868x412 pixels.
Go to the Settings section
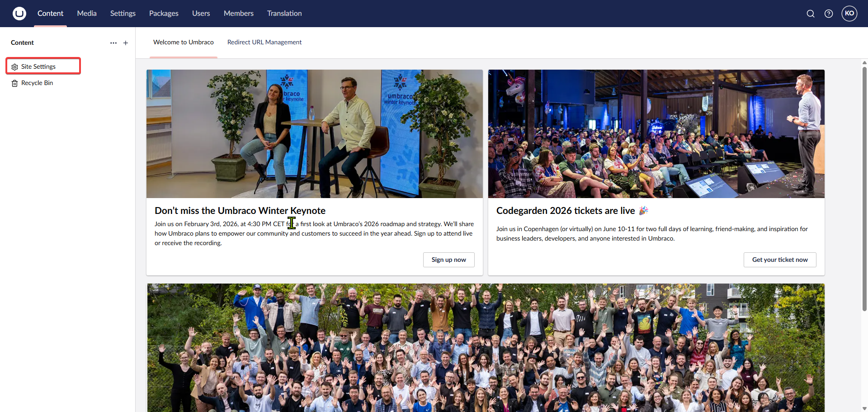tap(123, 14)
